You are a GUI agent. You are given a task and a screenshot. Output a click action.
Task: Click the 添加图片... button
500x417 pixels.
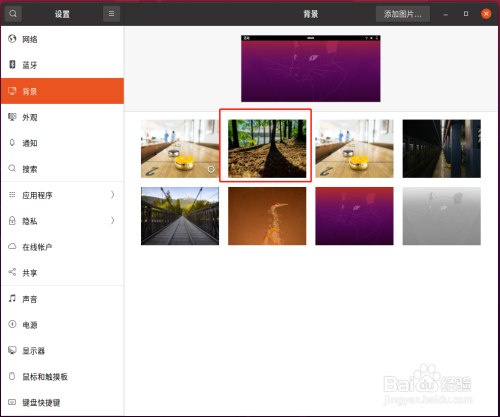pos(403,14)
